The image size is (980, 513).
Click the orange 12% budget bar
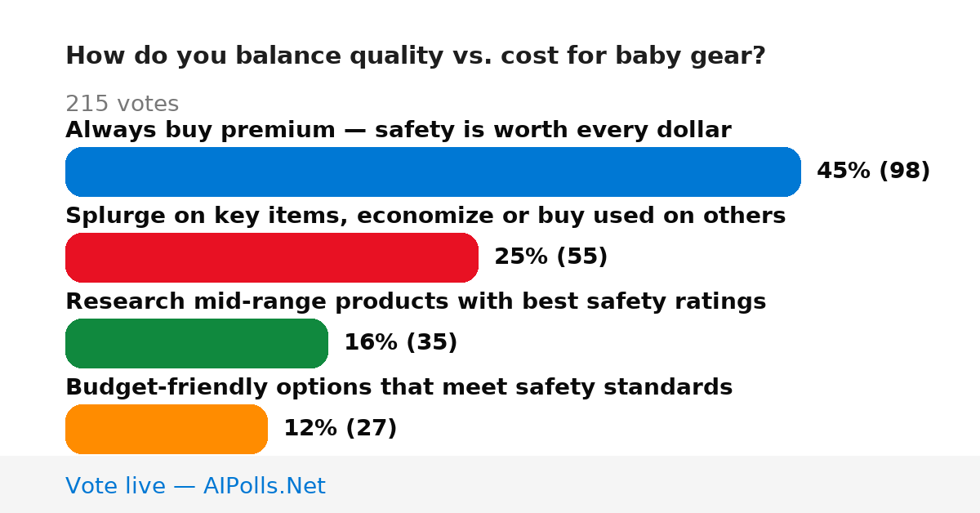click(167, 429)
